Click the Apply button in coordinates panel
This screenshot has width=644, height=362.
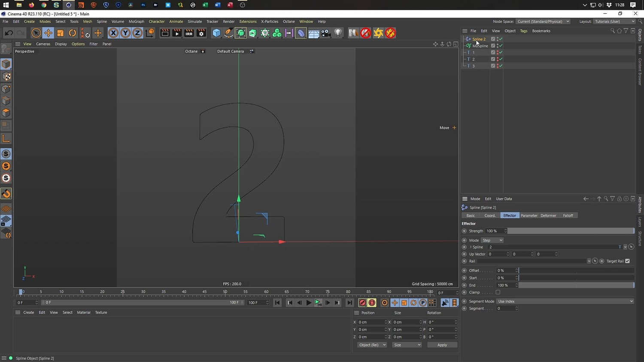point(442,345)
